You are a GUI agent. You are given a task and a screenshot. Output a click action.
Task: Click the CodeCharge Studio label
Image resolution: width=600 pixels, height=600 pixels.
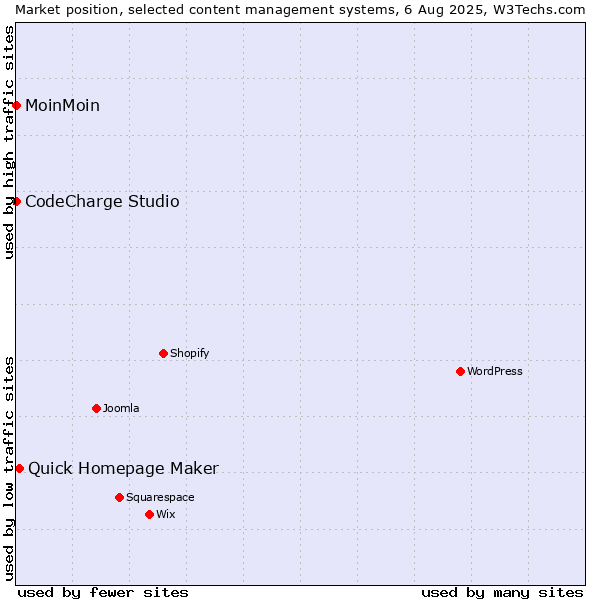click(x=102, y=202)
